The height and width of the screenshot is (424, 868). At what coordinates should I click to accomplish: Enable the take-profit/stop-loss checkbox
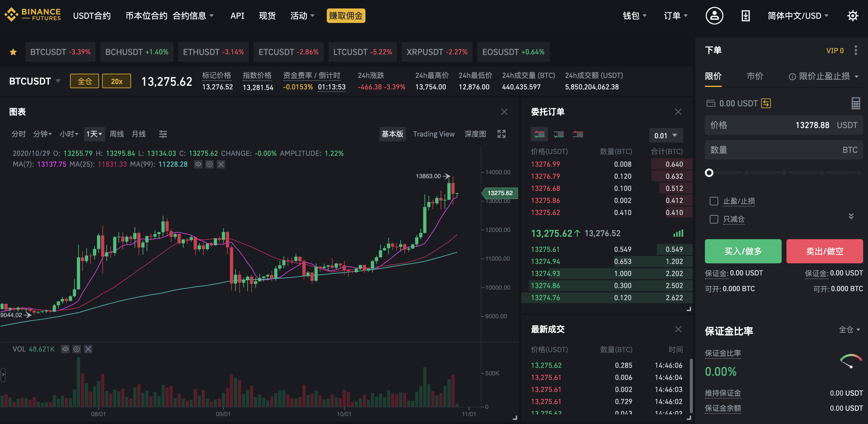click(x=714, y=201)
